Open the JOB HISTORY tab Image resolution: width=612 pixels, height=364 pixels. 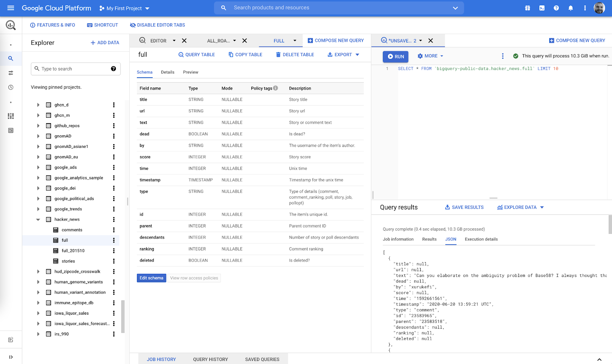[x=161, y=359]
